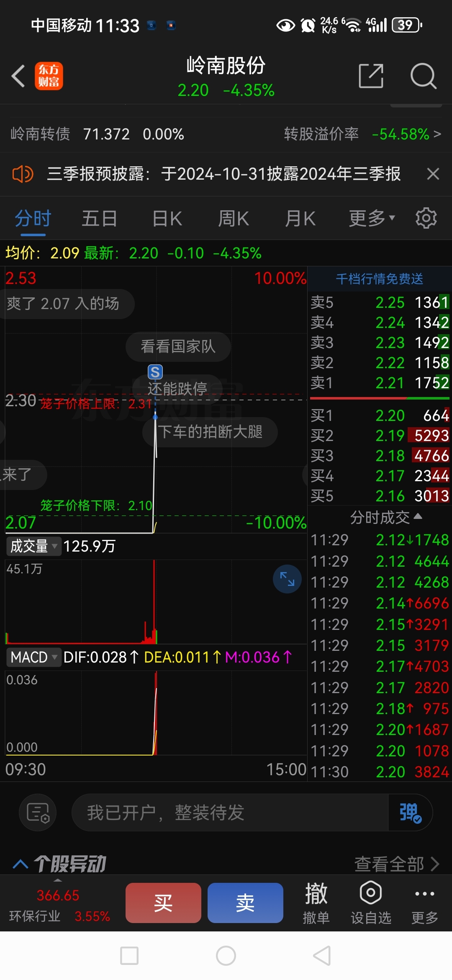Open 千档行情免费送 promotion
This screenshot has width=452, height=980.
[x=380, y=279]
